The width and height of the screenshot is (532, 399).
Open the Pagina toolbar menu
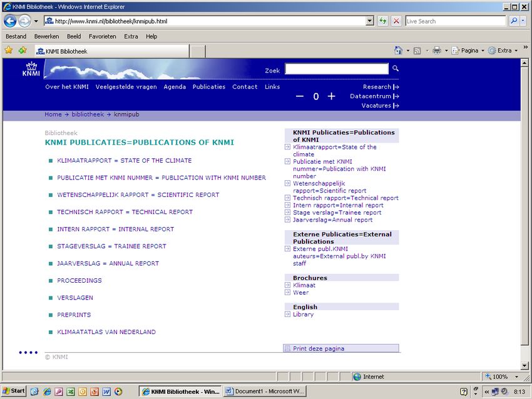(x=468, y=51)
